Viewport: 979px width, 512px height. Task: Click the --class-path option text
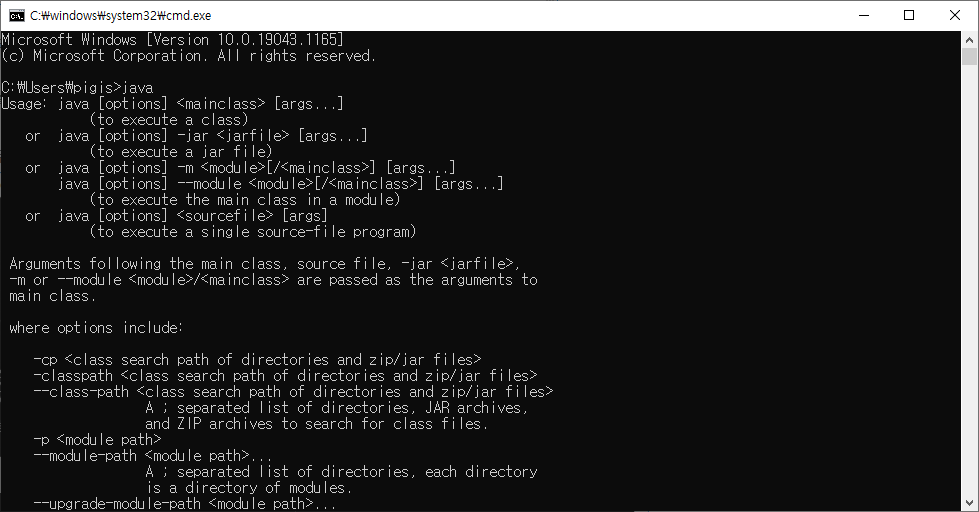(81, 391)
